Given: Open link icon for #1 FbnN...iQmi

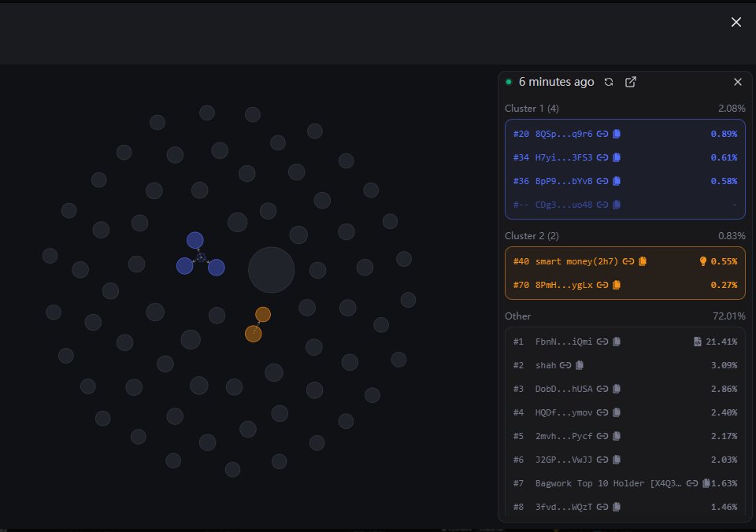Looking at the screenshot, I should tap(602, 342).
